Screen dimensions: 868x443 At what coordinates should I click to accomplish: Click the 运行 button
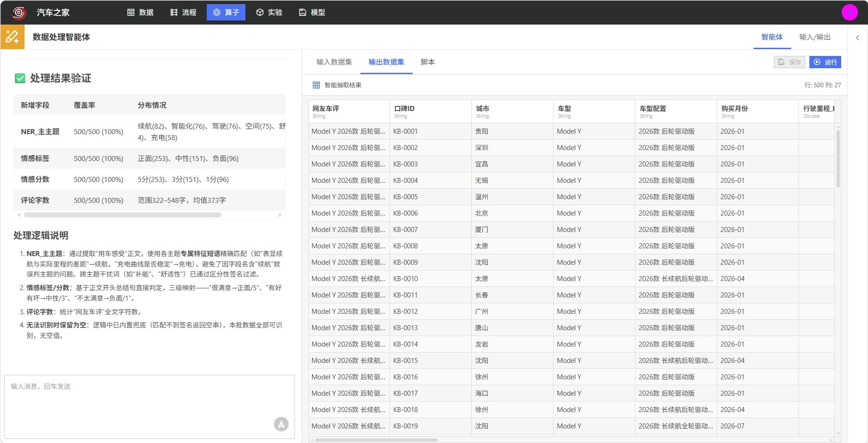point(825,62)
